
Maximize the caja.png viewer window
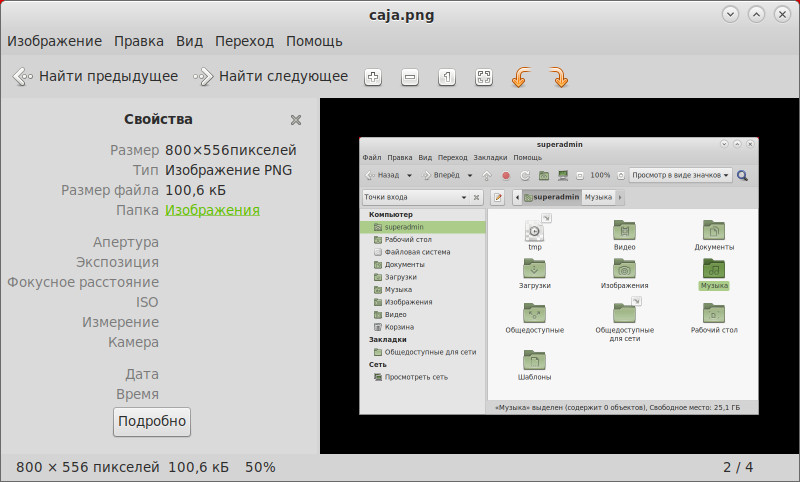(x=757, y=14)
